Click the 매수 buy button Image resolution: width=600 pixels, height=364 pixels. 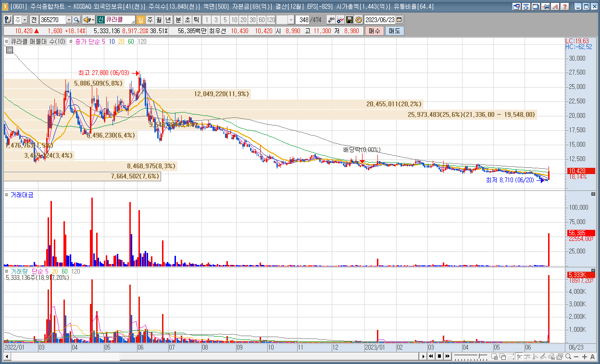(x=375, y=31)
